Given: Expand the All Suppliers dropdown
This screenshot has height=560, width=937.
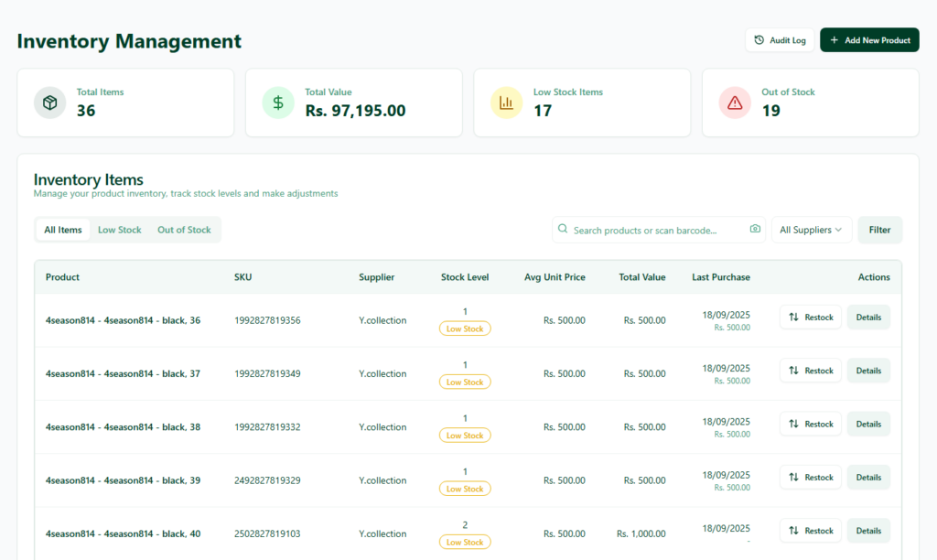Looking at the screenshot, I should [811, 230].
